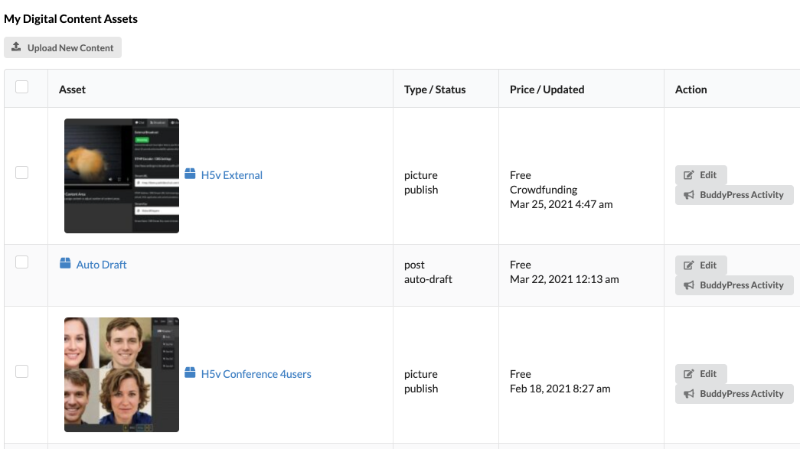Toggle the select-all checkbox in table header
800x449 pixels.
[x=22, y=87]
